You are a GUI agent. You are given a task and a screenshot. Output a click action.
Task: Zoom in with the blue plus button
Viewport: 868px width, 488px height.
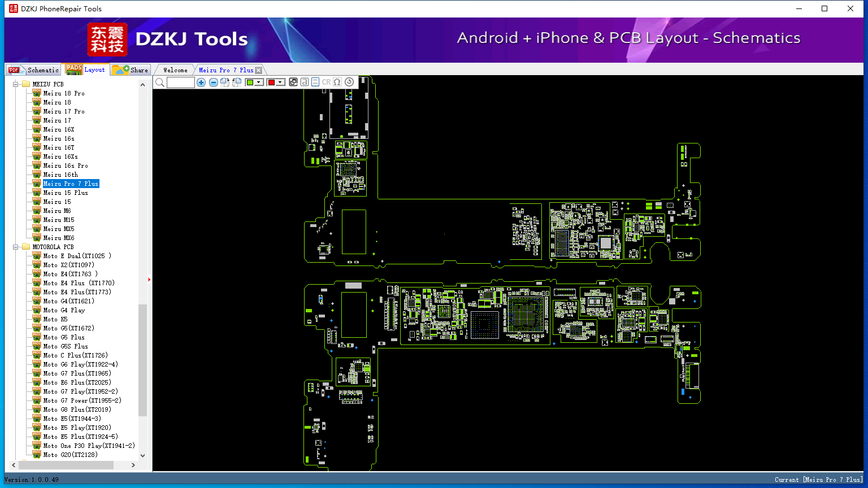201,82
